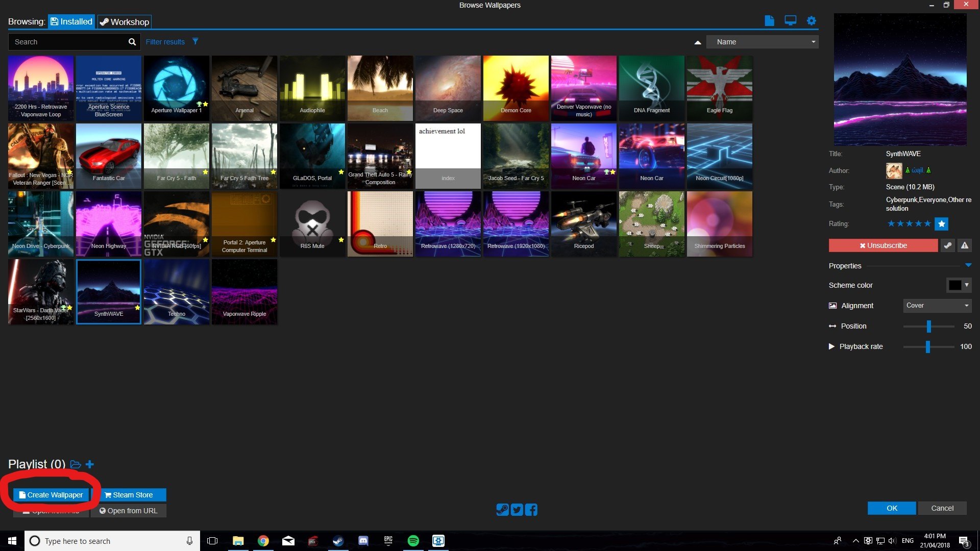
Task: Click the settings gear icon in toolbar
Action: [x=813, y=21]
